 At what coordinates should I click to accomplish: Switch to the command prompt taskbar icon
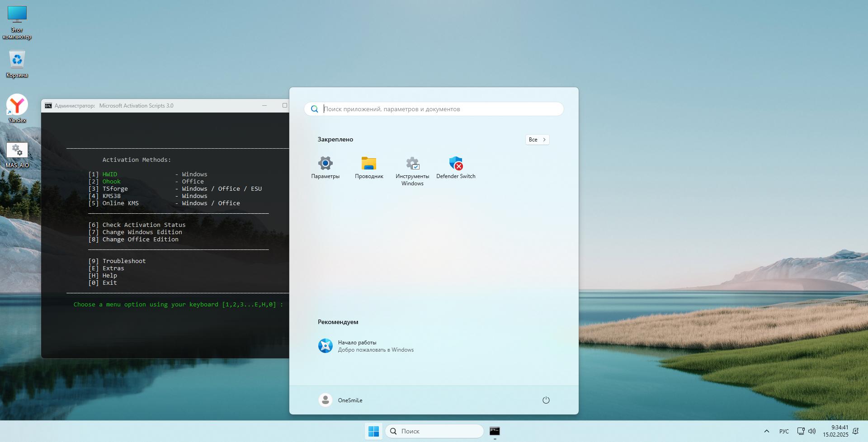click(x=495, y=431)
